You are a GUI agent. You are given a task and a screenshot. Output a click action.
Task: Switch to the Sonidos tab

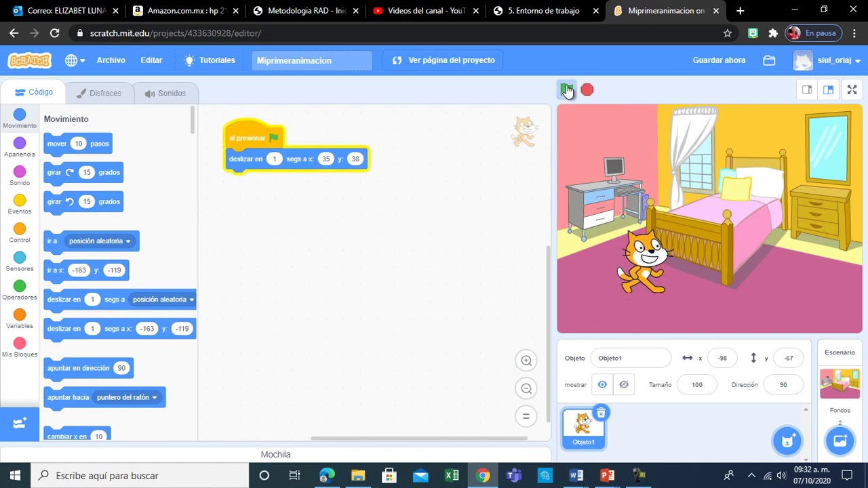165,93
